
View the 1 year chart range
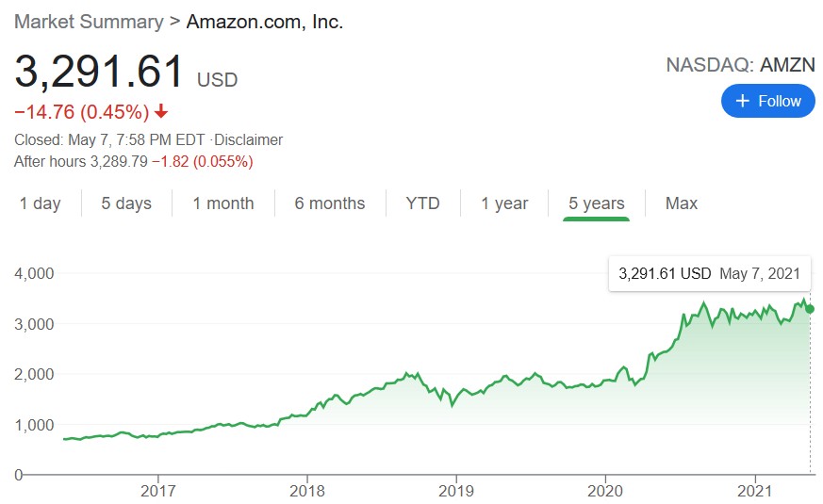[504, 203]
